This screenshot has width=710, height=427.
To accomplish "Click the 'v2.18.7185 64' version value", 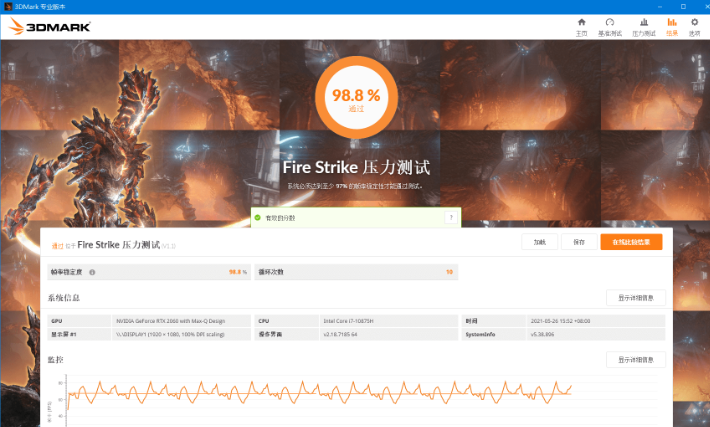I will pyautogui.click(x=340, y=334).
